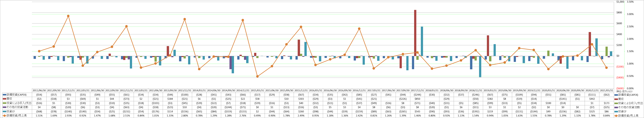This screenshot has height=118, width=644.
Task: Click the ($226) acquisition cell for 2017/09/30
Action: [403, 99]
